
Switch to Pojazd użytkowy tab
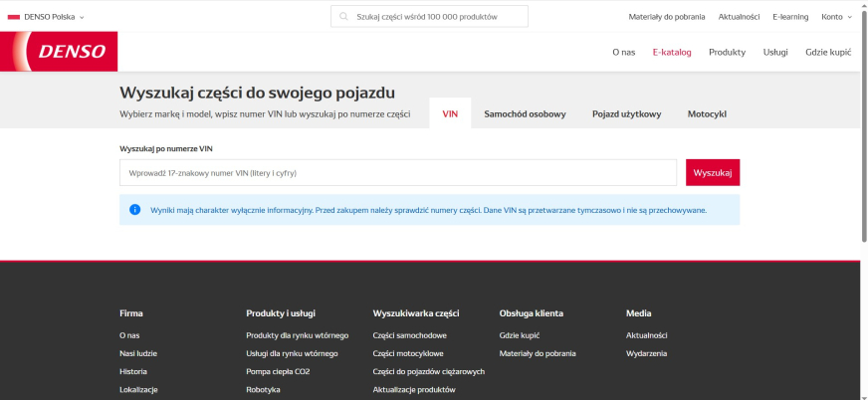point(626,114)
